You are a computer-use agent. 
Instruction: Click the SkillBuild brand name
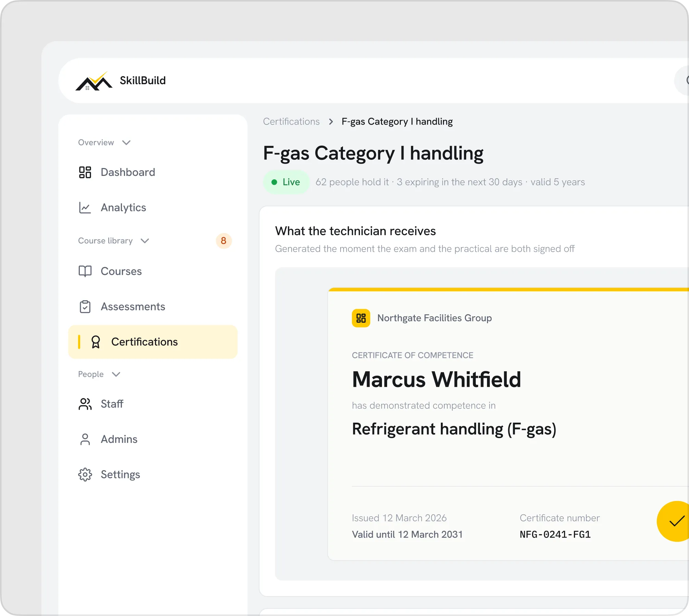point(143,80)
